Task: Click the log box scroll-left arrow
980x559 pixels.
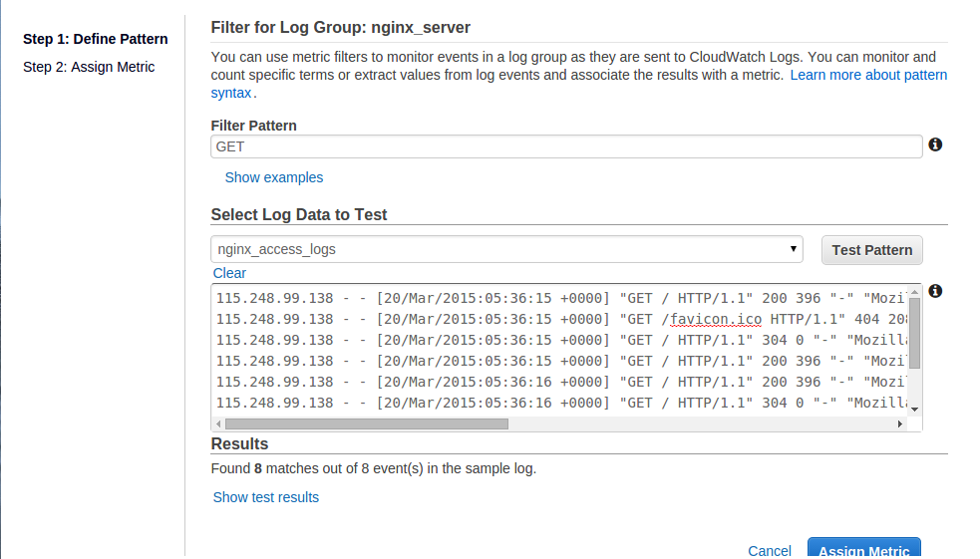Action: (218, 423)
